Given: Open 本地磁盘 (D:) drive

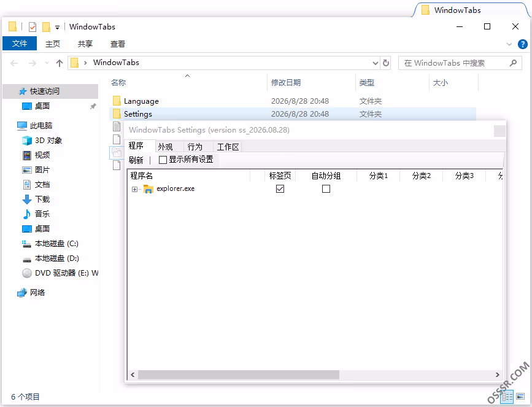Looking at the screenshot, I should point(56,258).
